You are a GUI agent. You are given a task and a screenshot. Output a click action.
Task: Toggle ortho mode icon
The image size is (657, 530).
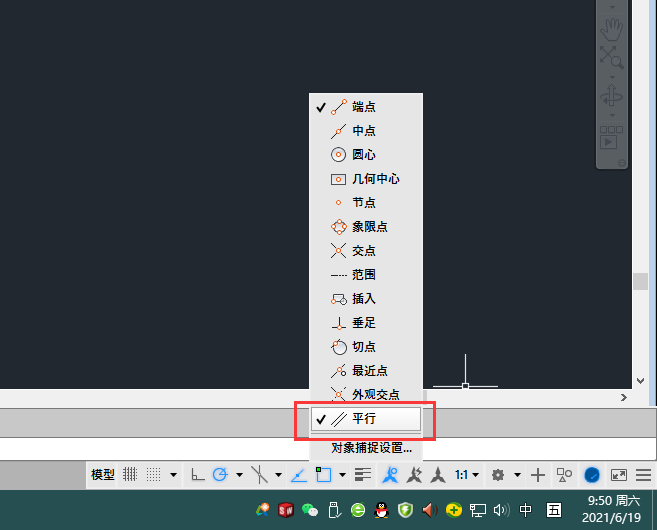click(197, 475)
